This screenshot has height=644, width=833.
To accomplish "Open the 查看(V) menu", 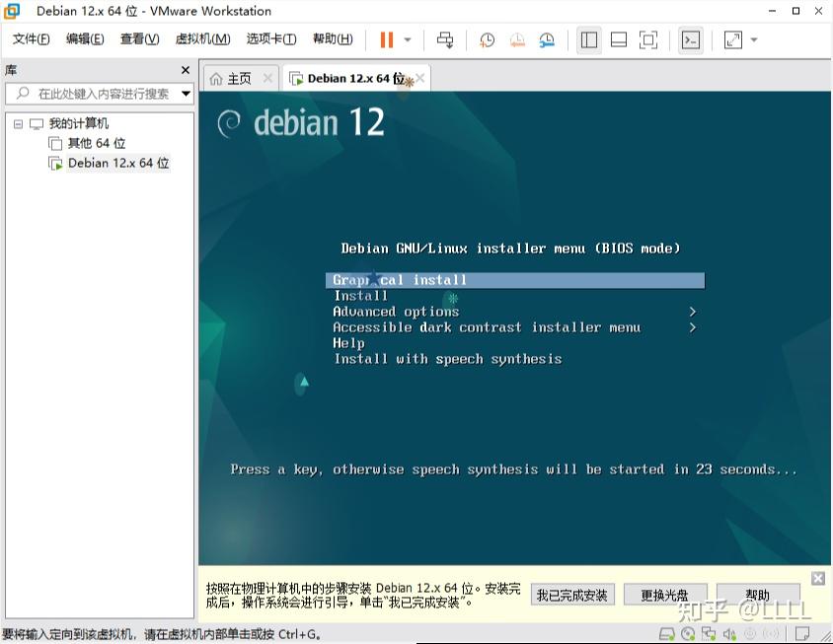I will coord(140,38).
